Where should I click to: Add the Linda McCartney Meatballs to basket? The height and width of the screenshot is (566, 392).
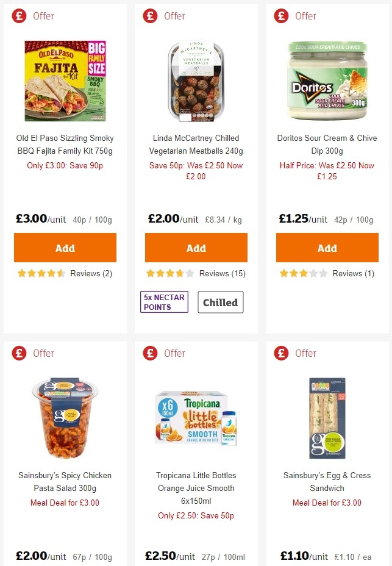196,248
